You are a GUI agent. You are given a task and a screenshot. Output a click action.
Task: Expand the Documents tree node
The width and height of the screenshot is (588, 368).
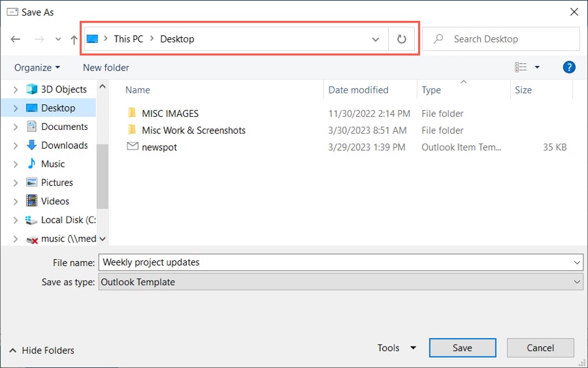[x=16, y=127]
